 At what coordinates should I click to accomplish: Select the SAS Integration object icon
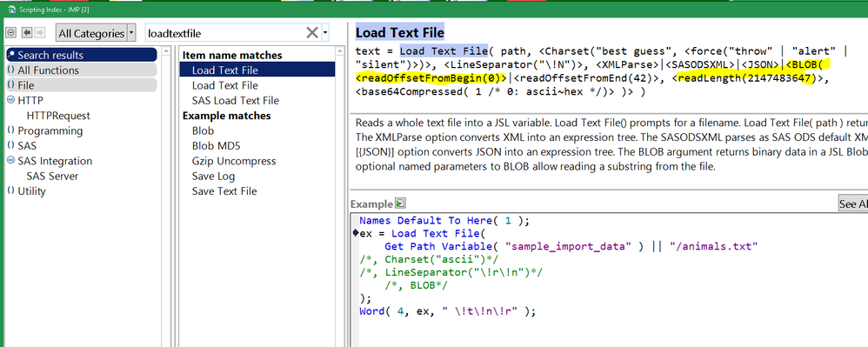10,161
